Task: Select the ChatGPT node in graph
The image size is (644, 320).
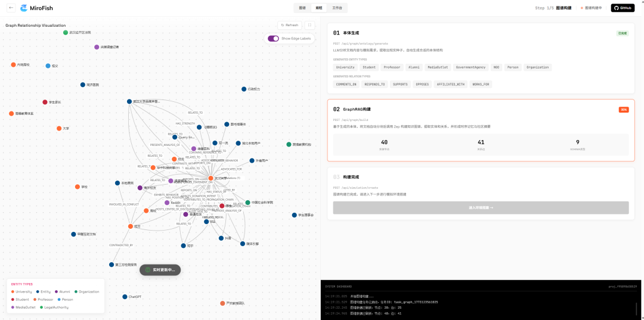Action: point(125,297)
